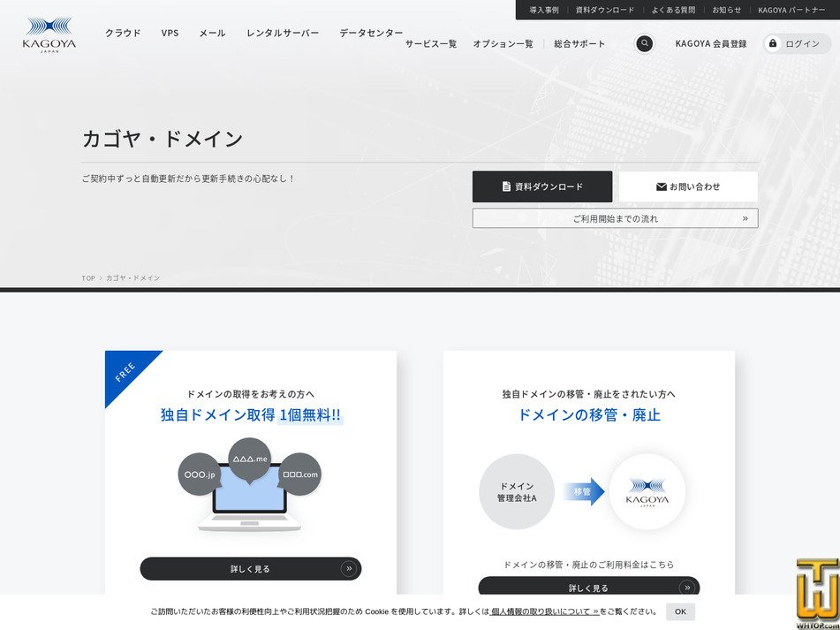Screen dimensions: 840x630
Task: Open オプション一覧 in the navigation
Action: pyautogui.click(x=503, y=44)
